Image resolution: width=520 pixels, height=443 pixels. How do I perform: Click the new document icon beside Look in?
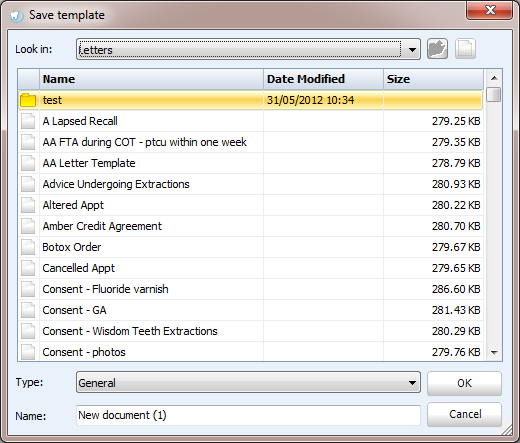pos(465,49)
